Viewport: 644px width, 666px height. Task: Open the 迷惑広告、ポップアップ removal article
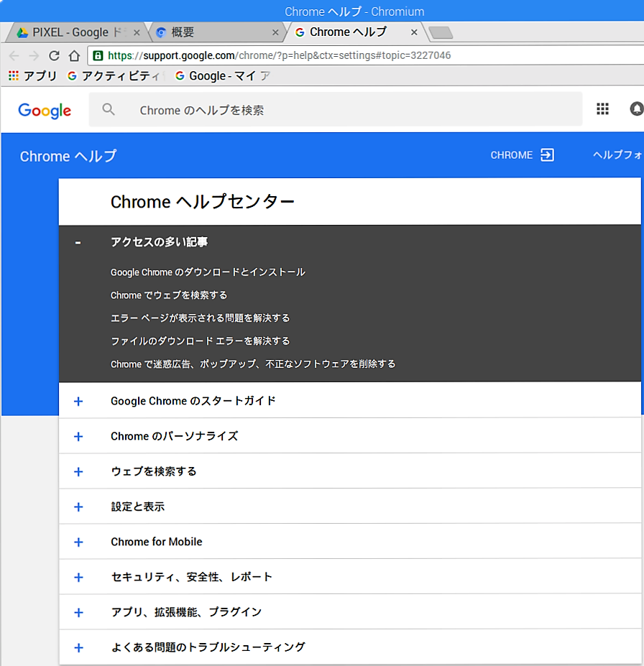(x=253, y=364)
